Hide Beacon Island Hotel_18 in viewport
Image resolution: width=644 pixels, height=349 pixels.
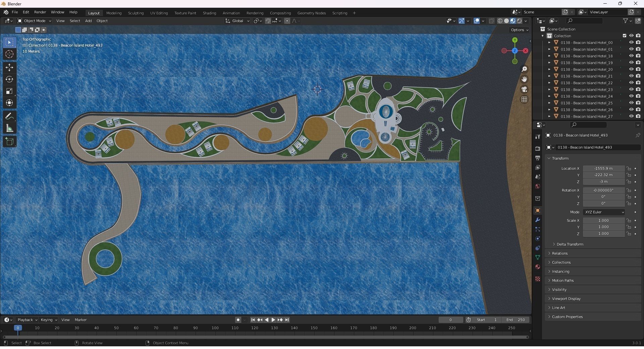pos(631,56)
